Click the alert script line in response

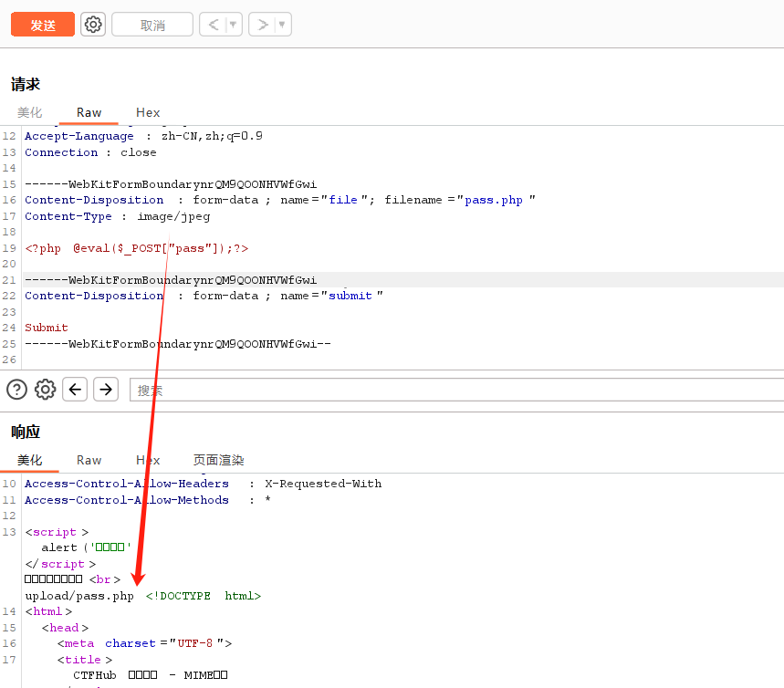(x=87, y=547)
